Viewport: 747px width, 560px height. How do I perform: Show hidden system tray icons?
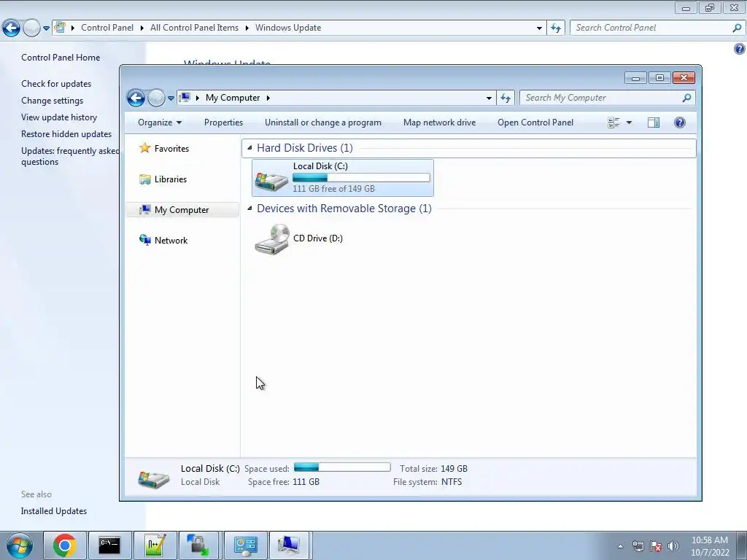point(620,546)
